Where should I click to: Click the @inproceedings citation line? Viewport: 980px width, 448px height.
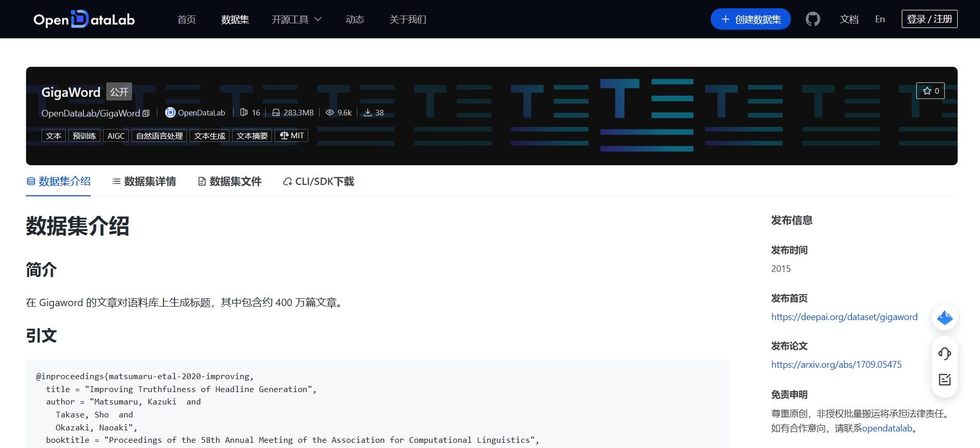click(145, 377)
